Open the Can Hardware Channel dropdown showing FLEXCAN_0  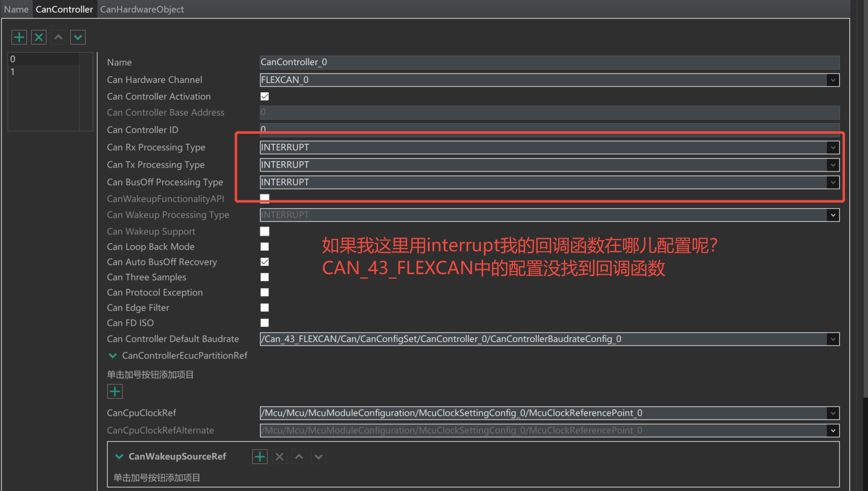pyautogui.click(x=833, y=80)
